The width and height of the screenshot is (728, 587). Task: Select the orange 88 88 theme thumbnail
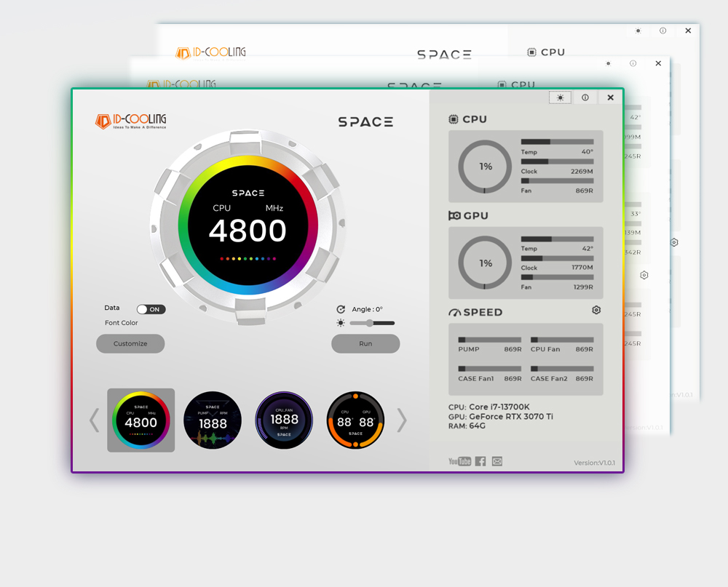(x=356, y=420)
